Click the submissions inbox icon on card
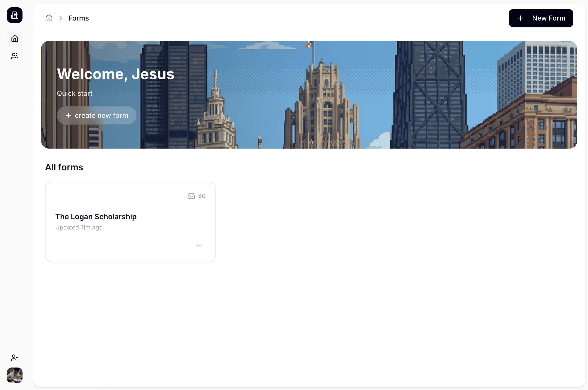Screen dimensions: 588x390 click(x=191, y=196)
